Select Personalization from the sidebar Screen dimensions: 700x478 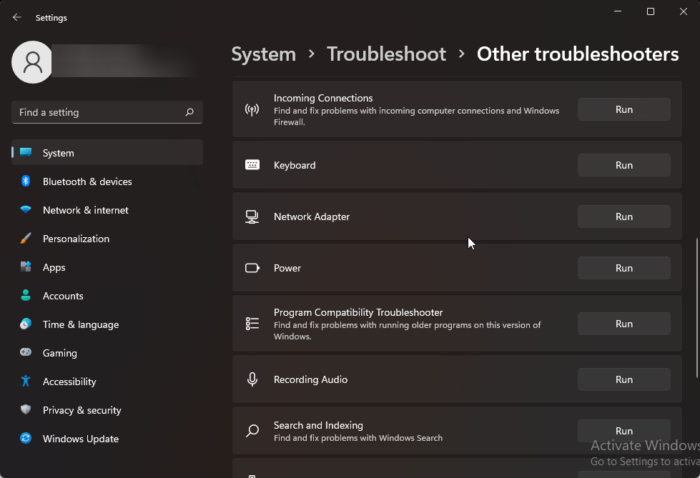pyautogui.click(x=76, y=239)
